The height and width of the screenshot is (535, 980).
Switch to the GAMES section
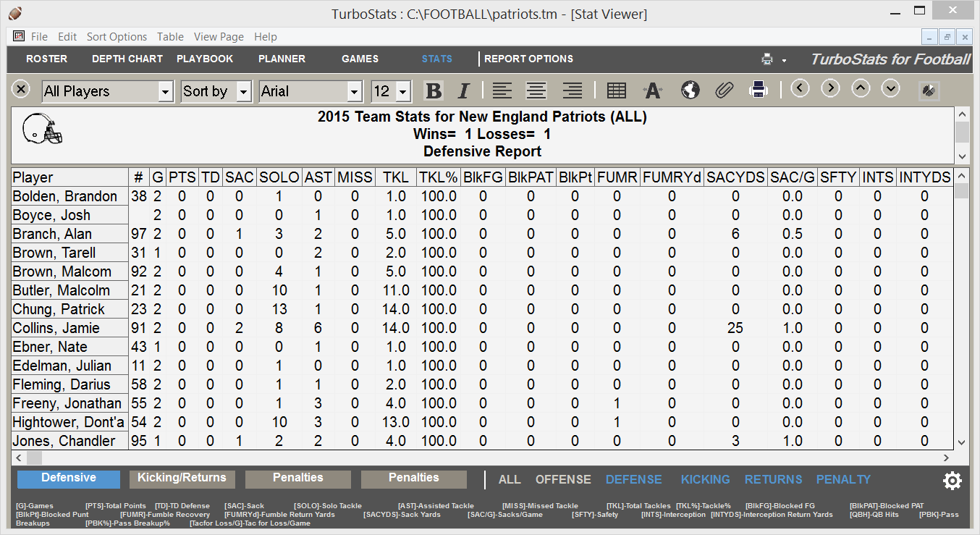pos(360,59)
